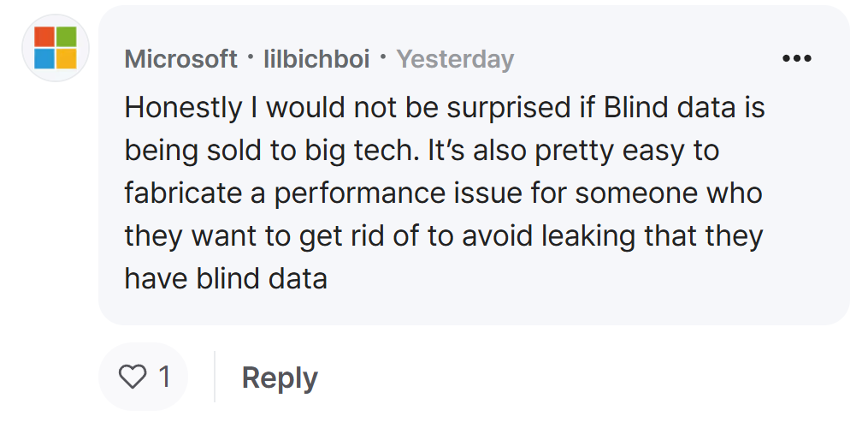Open the three-dot more options menu
Image resolution: width=868 pixels, height=428 pixels.
click(796, 58)
